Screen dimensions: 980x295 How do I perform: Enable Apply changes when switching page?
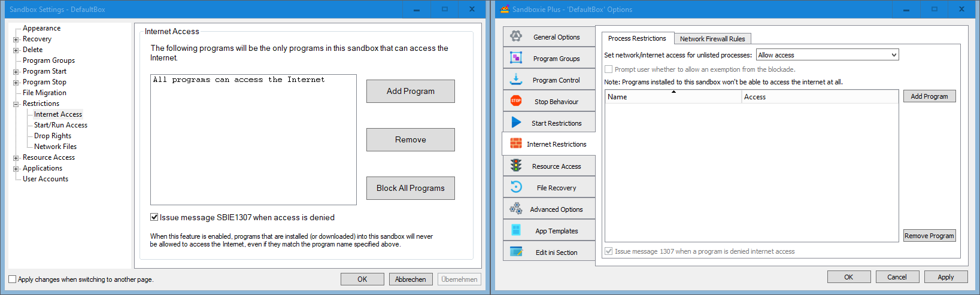(13, 279)
